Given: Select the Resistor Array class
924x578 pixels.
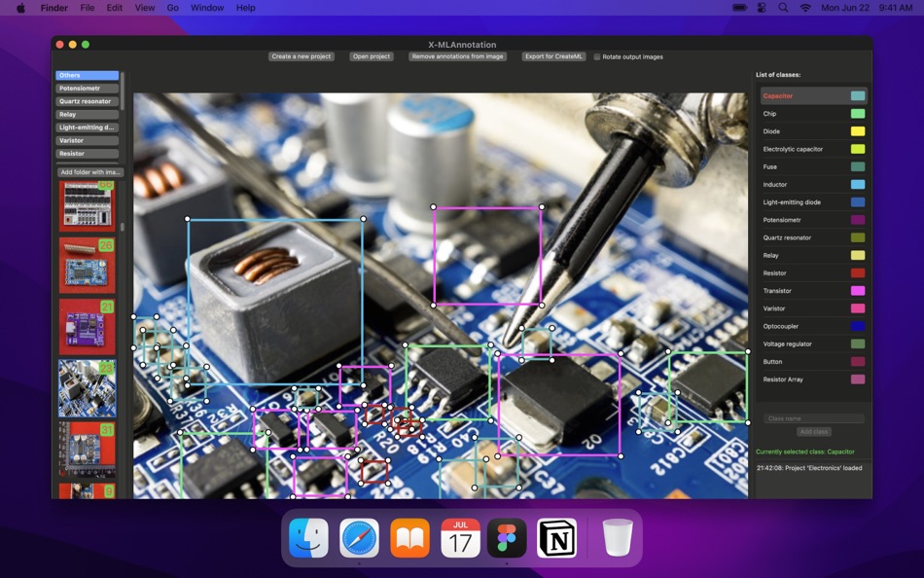Looking at the screenshot, I should [813, 379].
